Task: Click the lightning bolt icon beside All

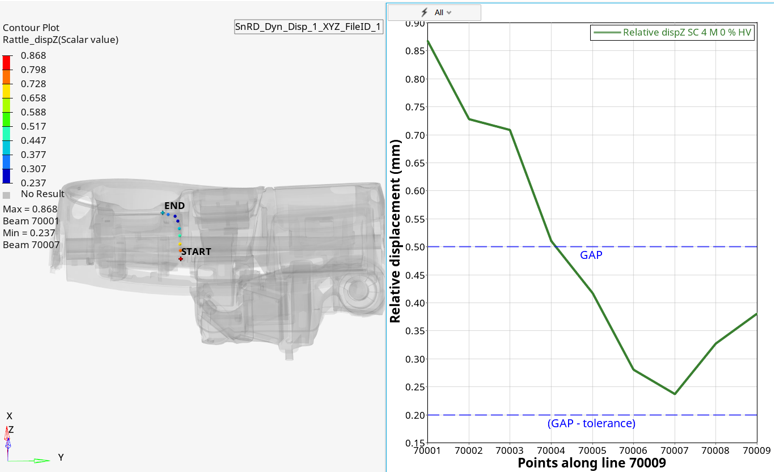Action: (x=425, y=13)
